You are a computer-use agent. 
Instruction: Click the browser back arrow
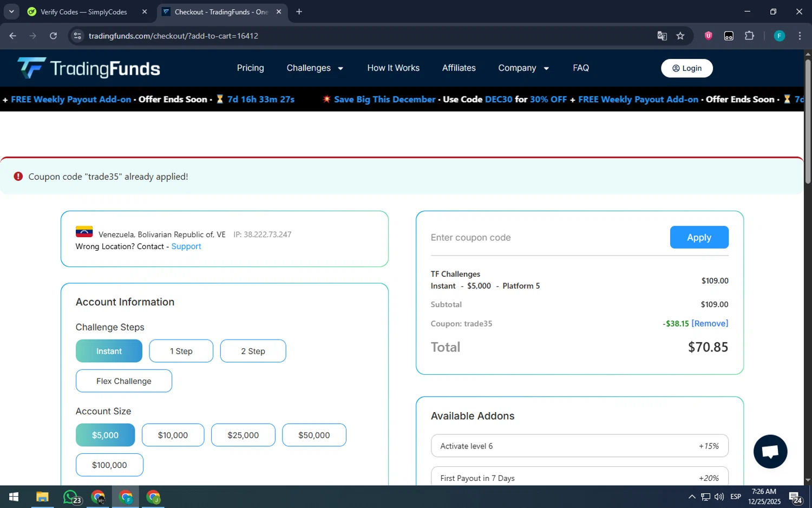13,36
